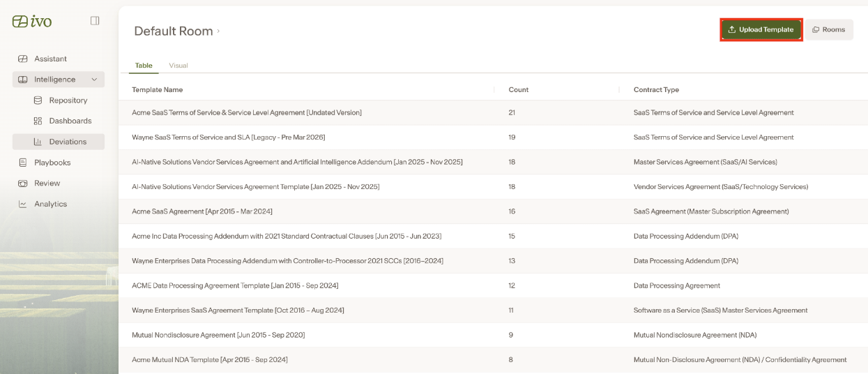
Task: Click the Playbooks document icon
Action: (22, 163)
